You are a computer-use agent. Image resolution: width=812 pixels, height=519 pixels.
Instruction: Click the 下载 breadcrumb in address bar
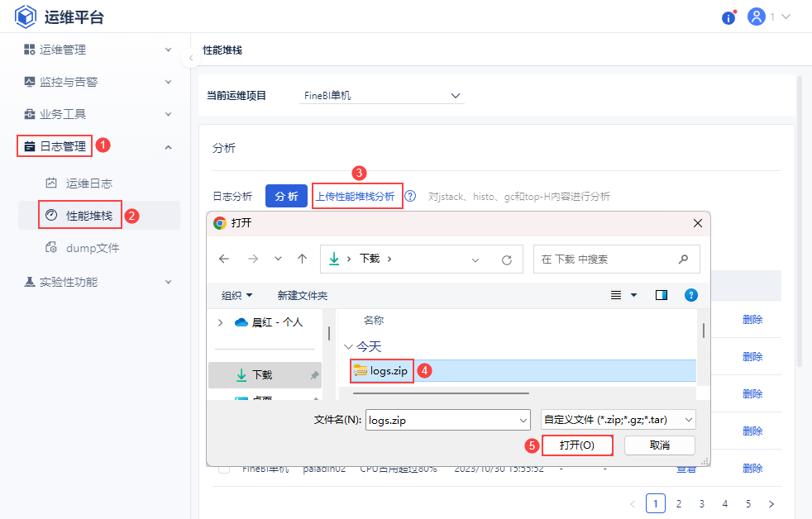pyautogui.click(x=370, y=259)
